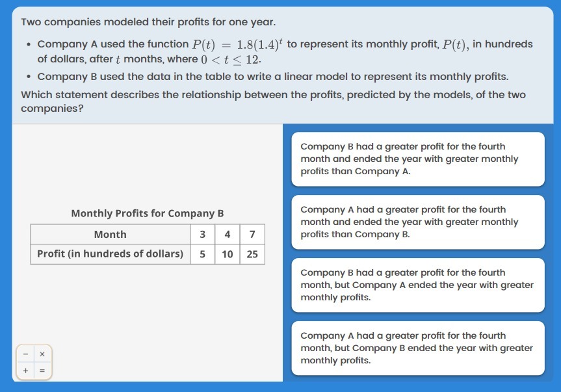Pick answer: B greater fourth month, A ended greater
The height and width of the screenshot is (392, 561).
(418, 285)
